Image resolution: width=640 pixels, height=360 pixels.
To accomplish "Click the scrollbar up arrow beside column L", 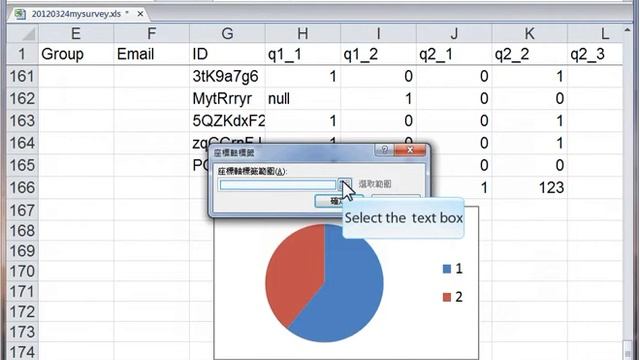I will (x=627, y=30).
